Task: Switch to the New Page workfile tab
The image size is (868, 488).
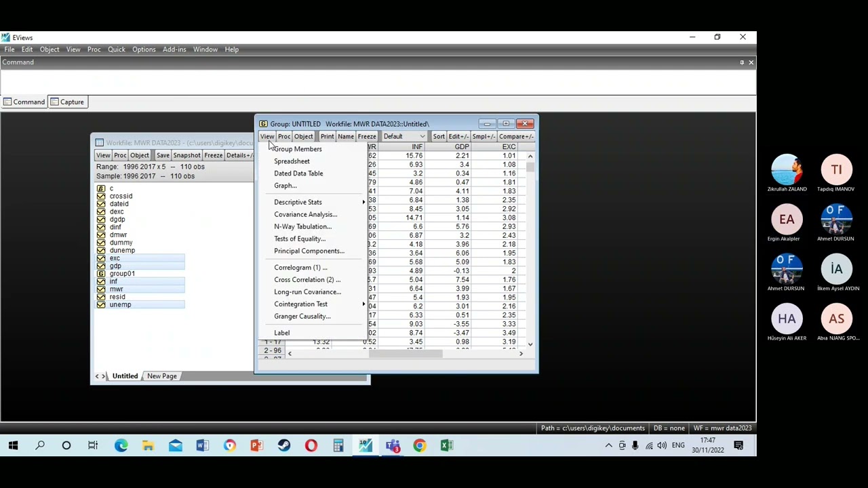Action: pyautogui.click(x=161, y=376)
